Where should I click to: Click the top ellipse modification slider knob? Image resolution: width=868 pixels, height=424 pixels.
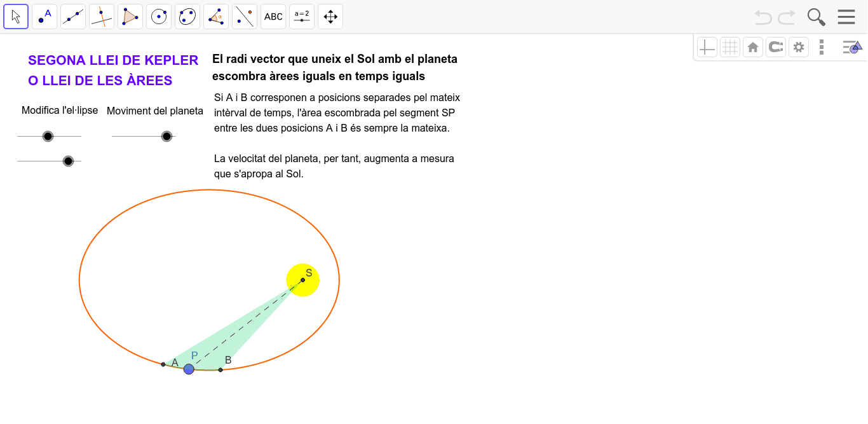pos(48,136)
